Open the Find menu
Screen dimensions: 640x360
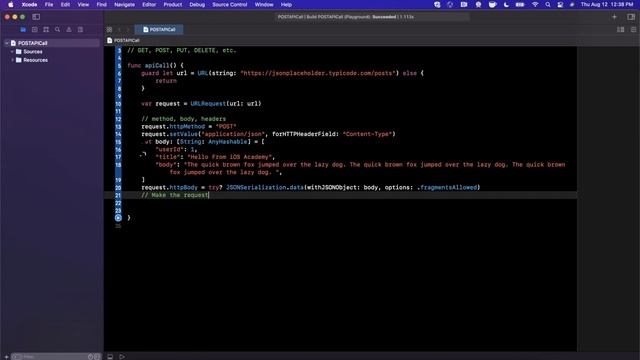102,4
